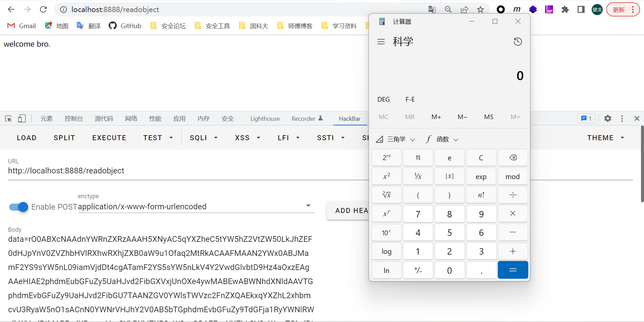Screen dimensions: 644x322
Task: Go back with the browser back arrow
Action: 11,9
